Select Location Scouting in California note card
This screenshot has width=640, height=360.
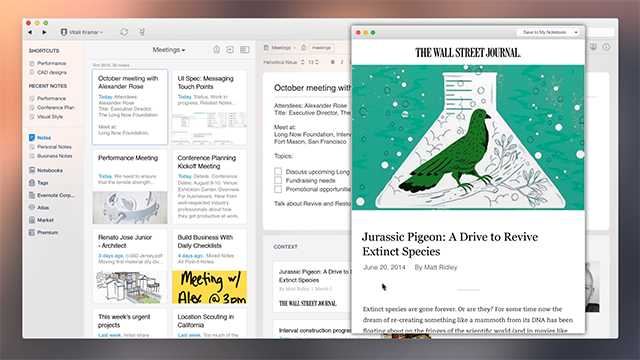(209, 323)
